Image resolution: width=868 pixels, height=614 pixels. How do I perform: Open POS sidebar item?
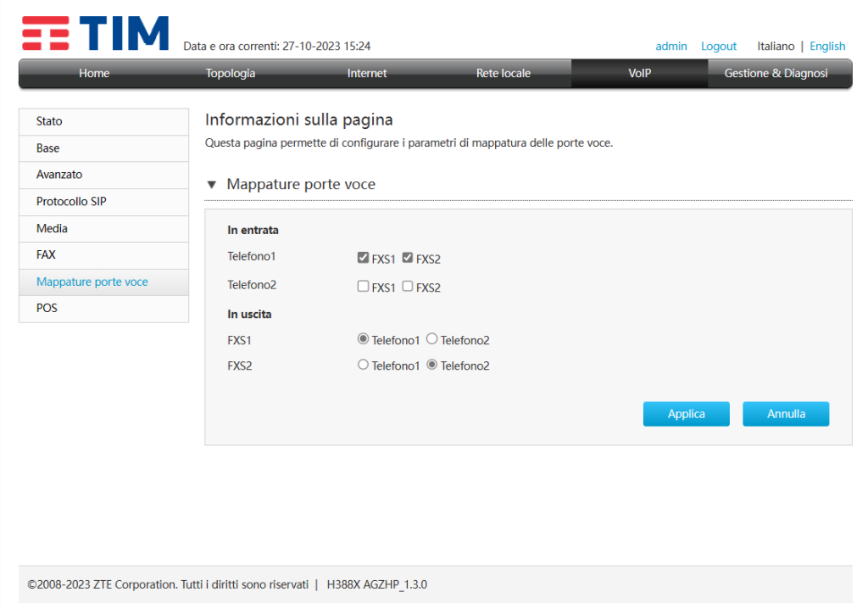[x=104, y=309]
